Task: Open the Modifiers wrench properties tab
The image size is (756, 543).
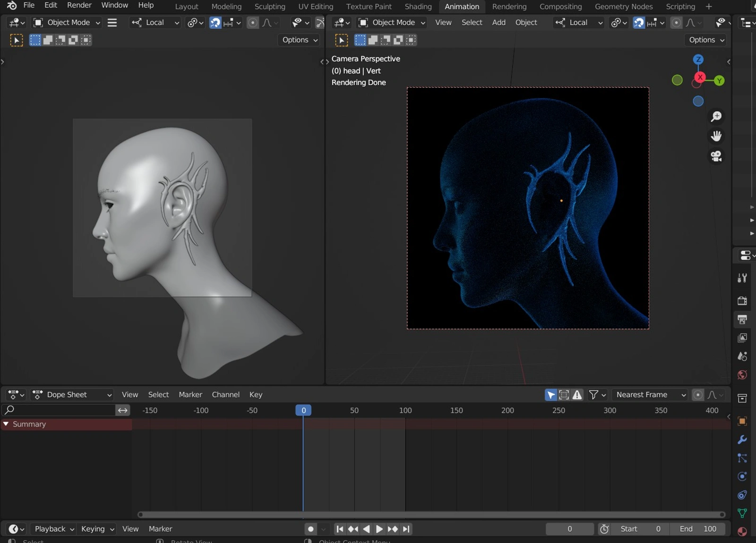Action: [742, 440]
